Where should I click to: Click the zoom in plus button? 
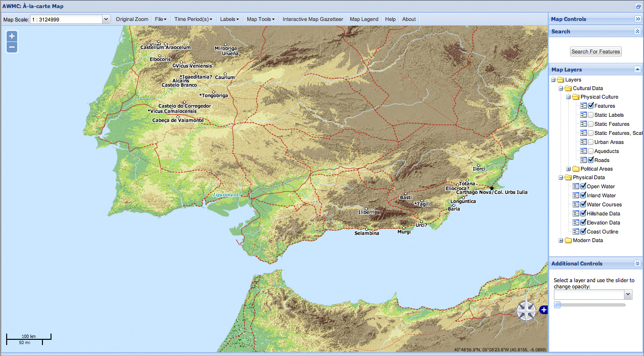point(12,36)
